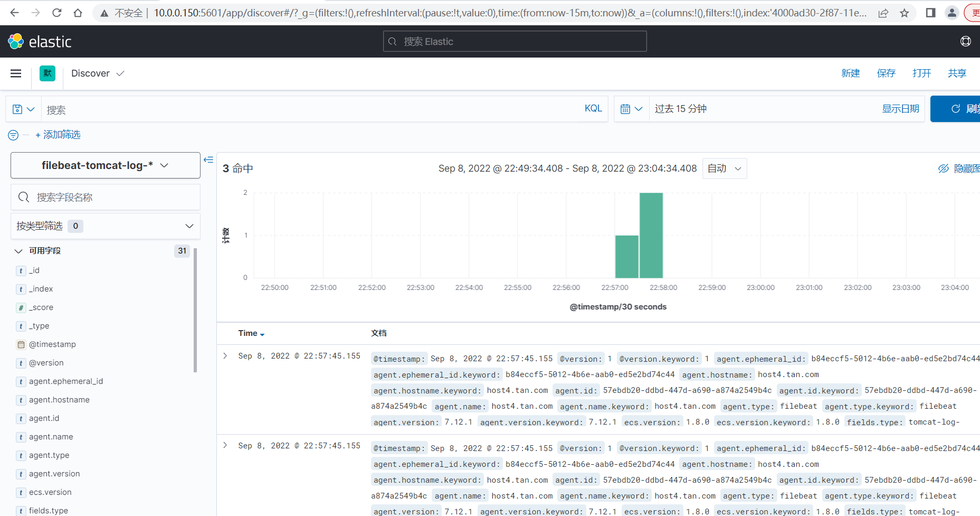The width and height of the screenshot is (980, 516).
Task: Open the hamburger navigation menu
Action: click(16, 73)
